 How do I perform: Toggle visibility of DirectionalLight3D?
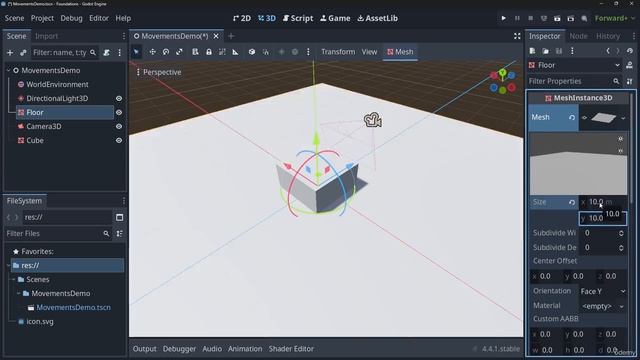click(x=119, y=98)
